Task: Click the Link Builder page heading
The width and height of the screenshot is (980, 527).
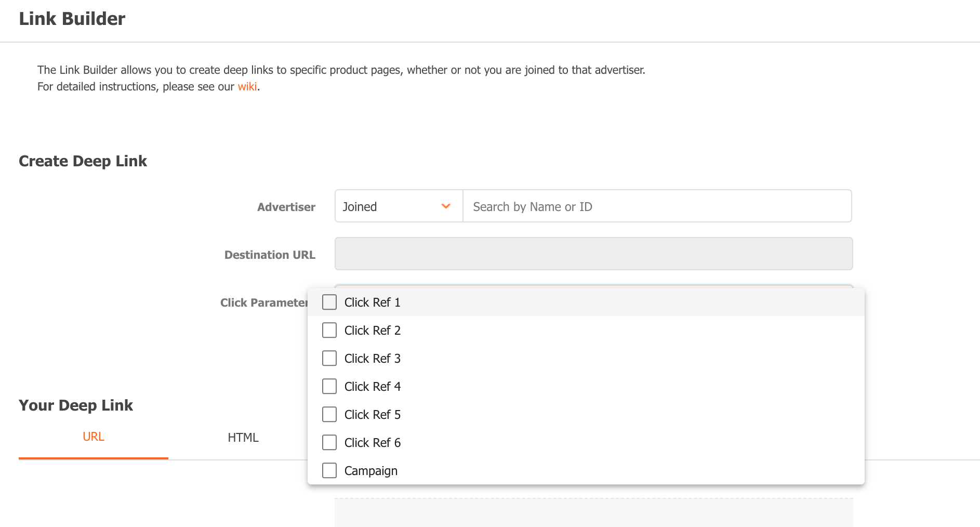Action: (x=72, y=19)
